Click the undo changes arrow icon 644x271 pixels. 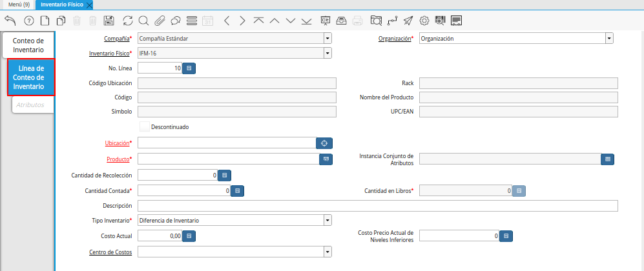[10, 21]
